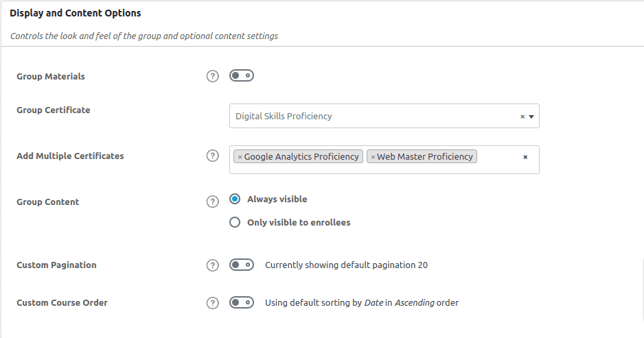Click help icon for Add Multiple Certificates
The width and height of the screenshot is (644, 338).
pyautogui.click(x=213, y=156)
